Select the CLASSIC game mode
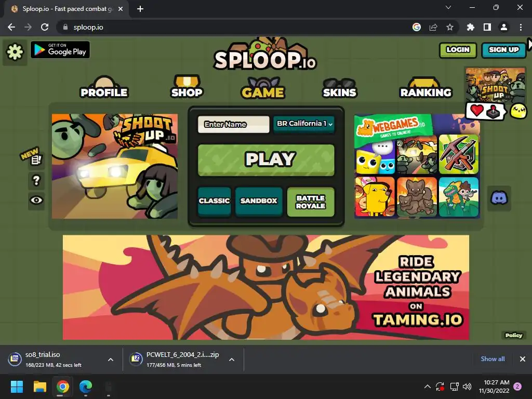 click(x=214, y=201)
